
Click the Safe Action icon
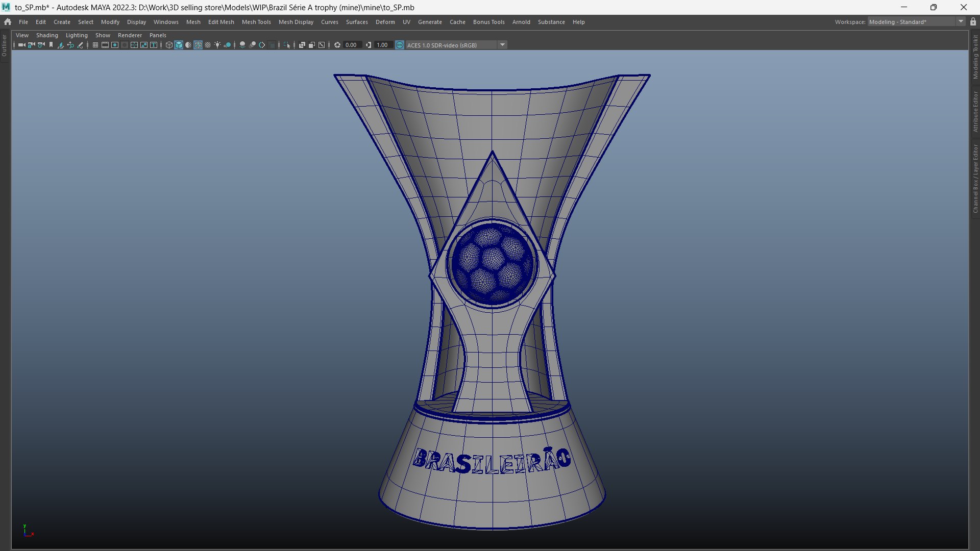(x=144, y=45)
